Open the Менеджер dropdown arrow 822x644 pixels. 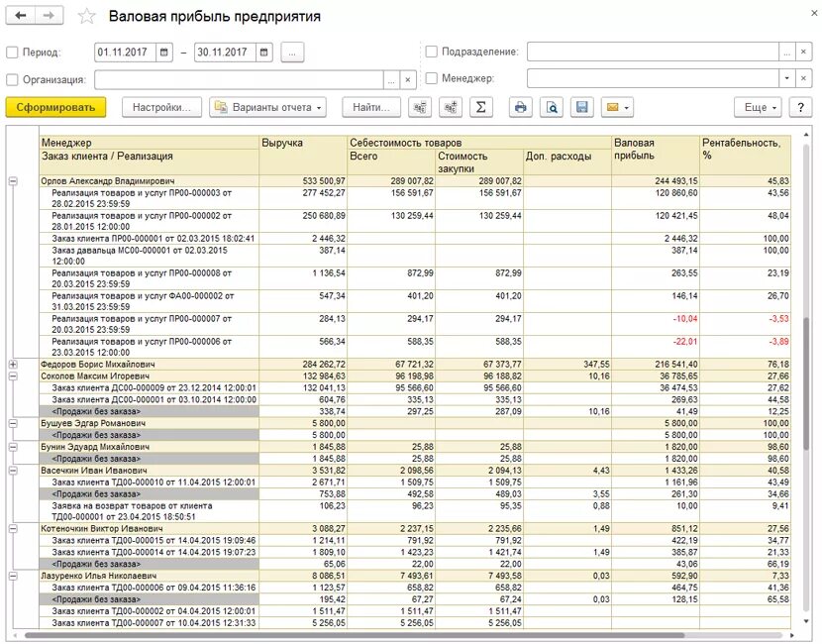[786, 78]
